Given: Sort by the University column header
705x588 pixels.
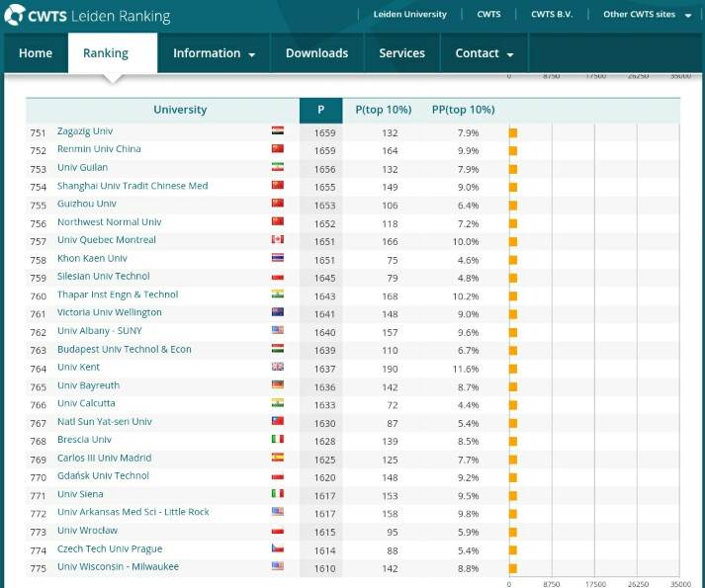Looking at the screenshot, I should [x=180, y=110].
